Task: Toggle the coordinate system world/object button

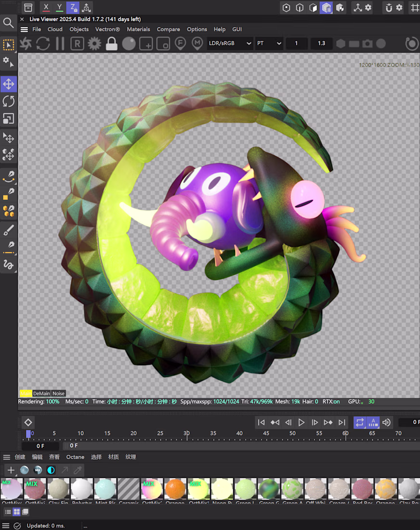Action: pos(87,7)
